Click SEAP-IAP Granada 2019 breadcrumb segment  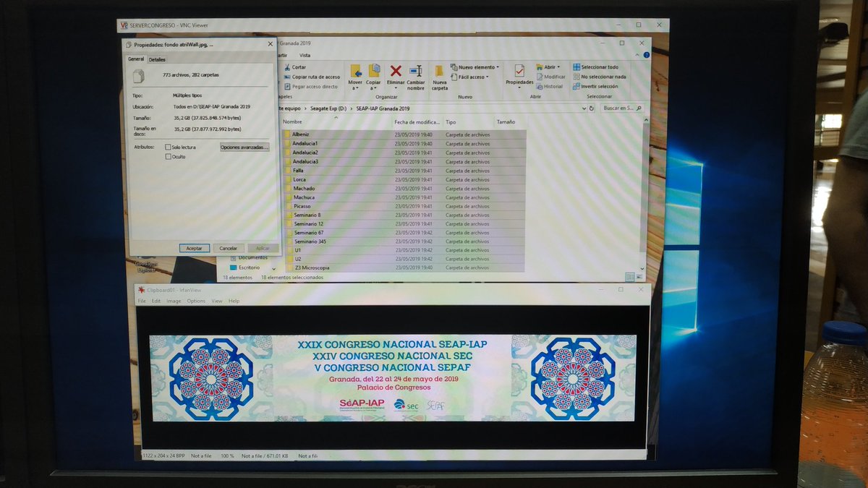383,108
